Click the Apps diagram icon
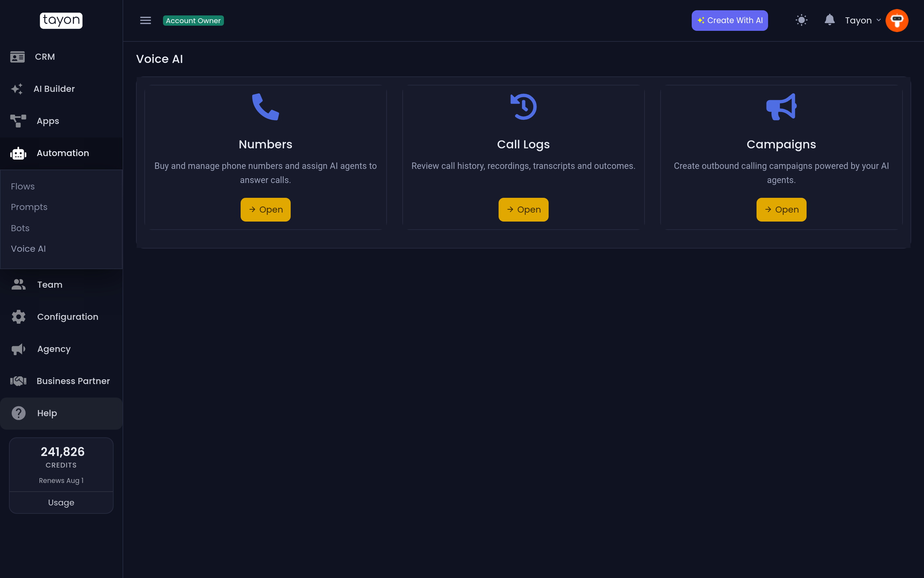This screenshot has width=924, height=578. click(18, 121)
